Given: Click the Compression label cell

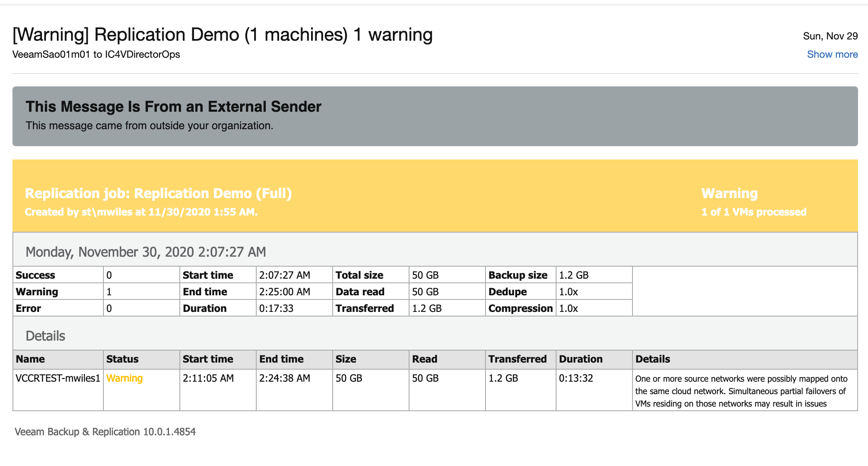Looking at the screenshot, I should tap(520, 308).
